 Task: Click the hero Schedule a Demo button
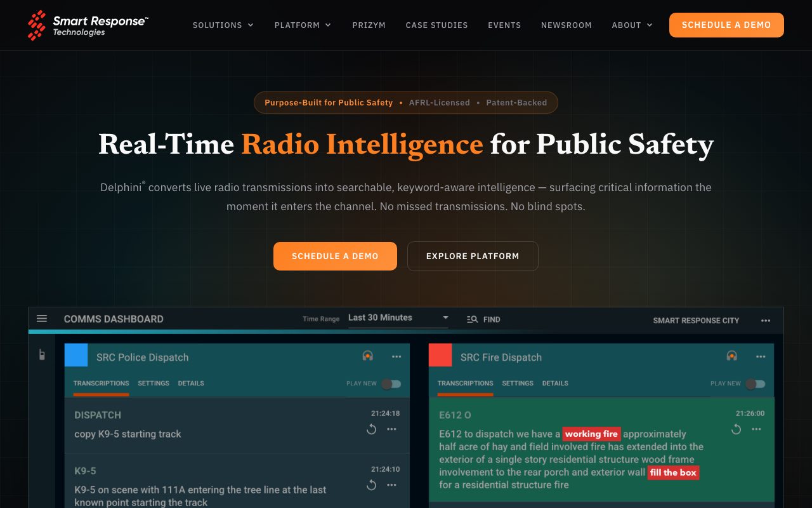click(x=335, y=256)
